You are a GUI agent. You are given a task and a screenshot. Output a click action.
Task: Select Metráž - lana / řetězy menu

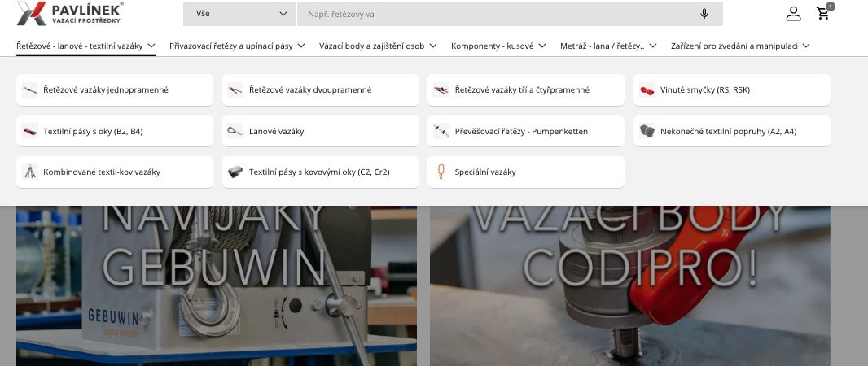[x=603, y=46]
